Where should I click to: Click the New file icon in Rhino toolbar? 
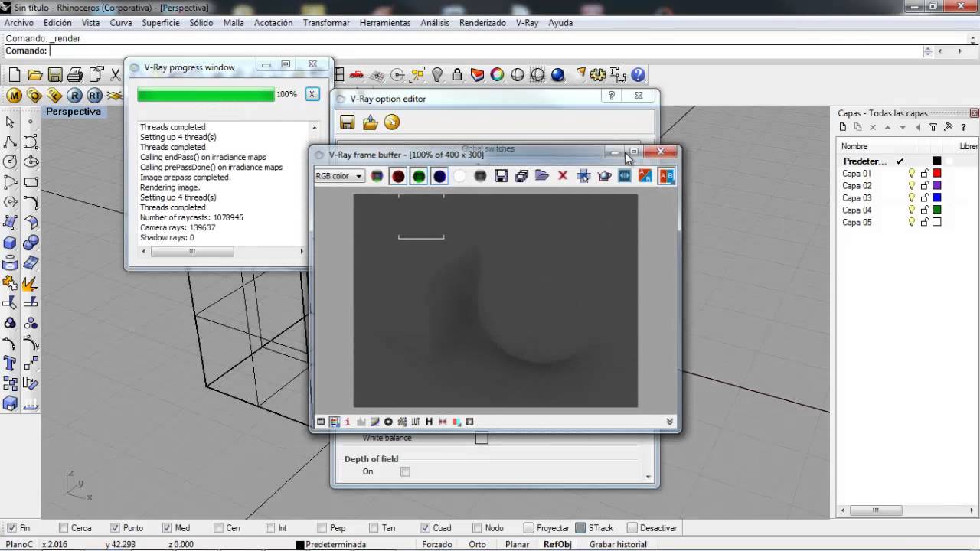pyautogui.click(x=14, y=75)
